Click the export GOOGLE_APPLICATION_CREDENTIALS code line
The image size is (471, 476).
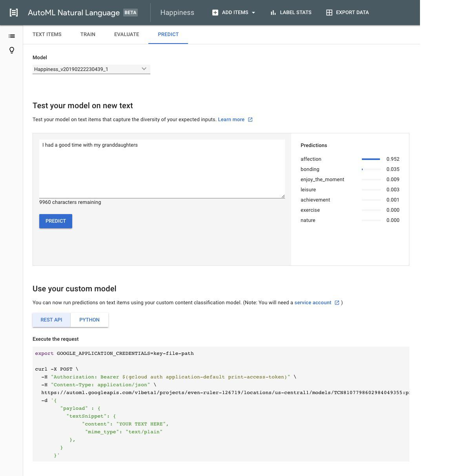coord(114,353)
